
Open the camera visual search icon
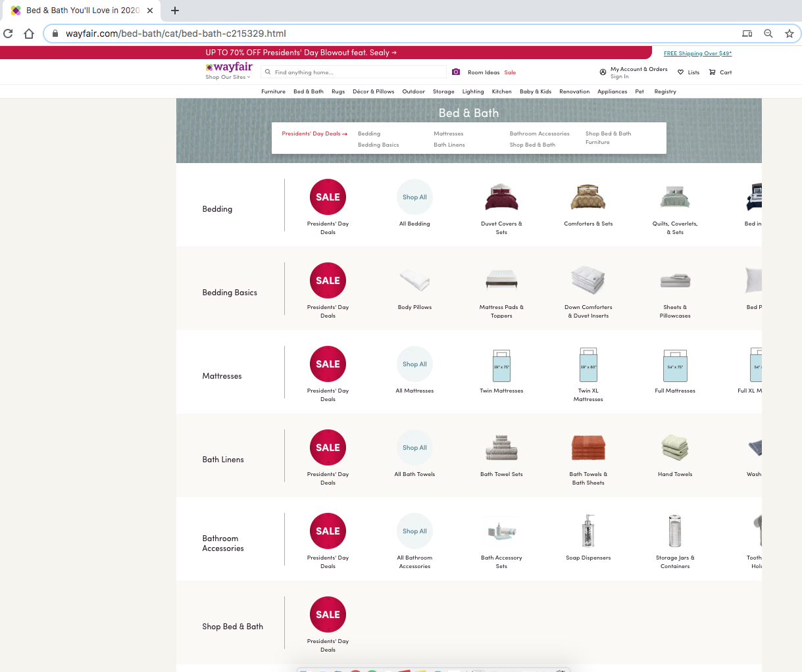tap(456, 72)
